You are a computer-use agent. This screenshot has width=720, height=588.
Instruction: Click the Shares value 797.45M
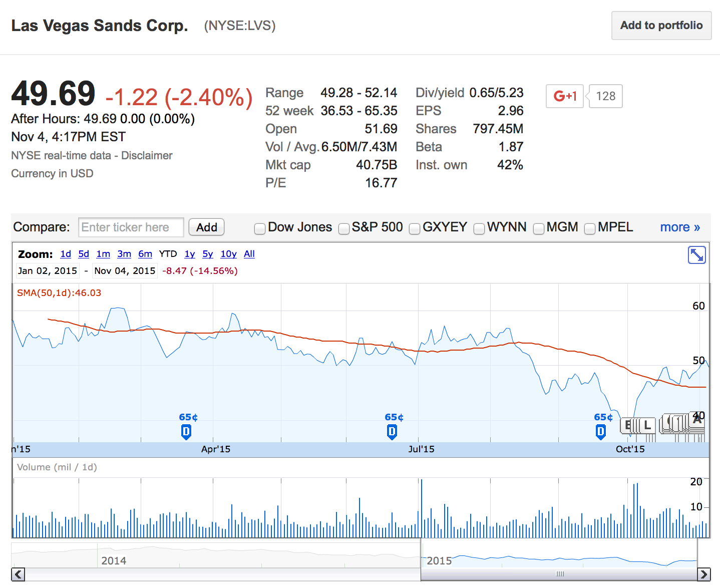pos(498,129)
